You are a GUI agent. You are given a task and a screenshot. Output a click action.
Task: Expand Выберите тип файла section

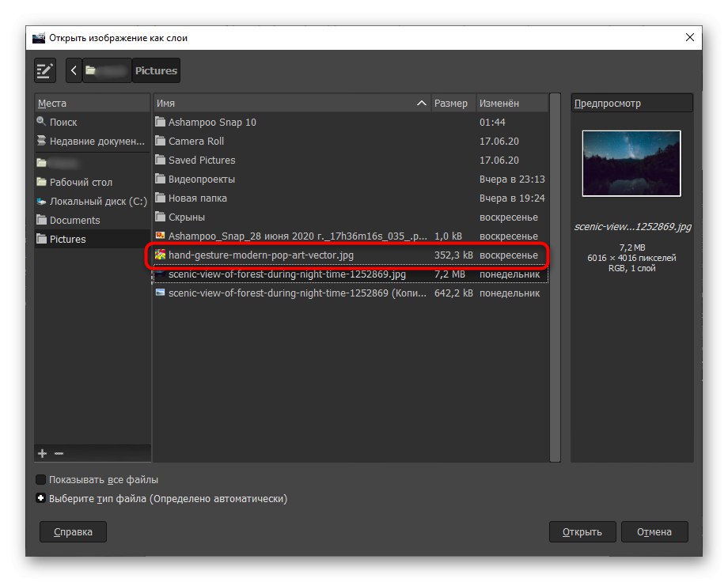[x=41, y=498]
